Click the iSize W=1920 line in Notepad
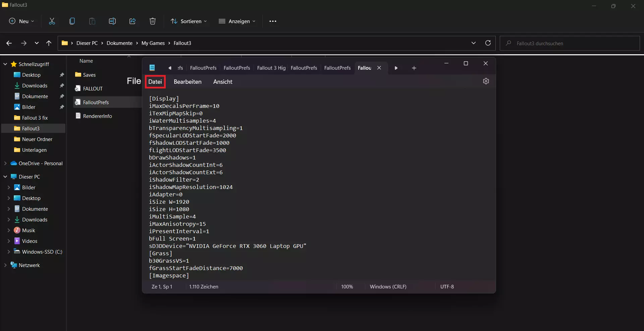Image resolution: width=644 pixels, height=331 pixels. point(169,202)
